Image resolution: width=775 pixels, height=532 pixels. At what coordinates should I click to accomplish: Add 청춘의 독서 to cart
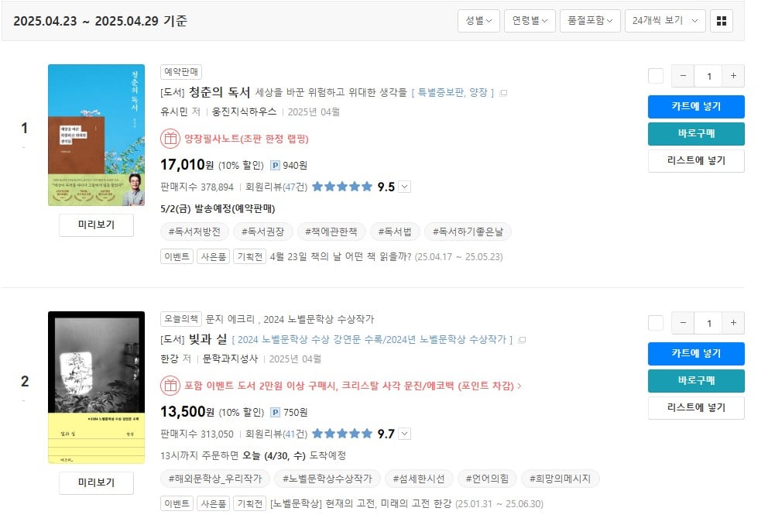(x=696, y=107)
